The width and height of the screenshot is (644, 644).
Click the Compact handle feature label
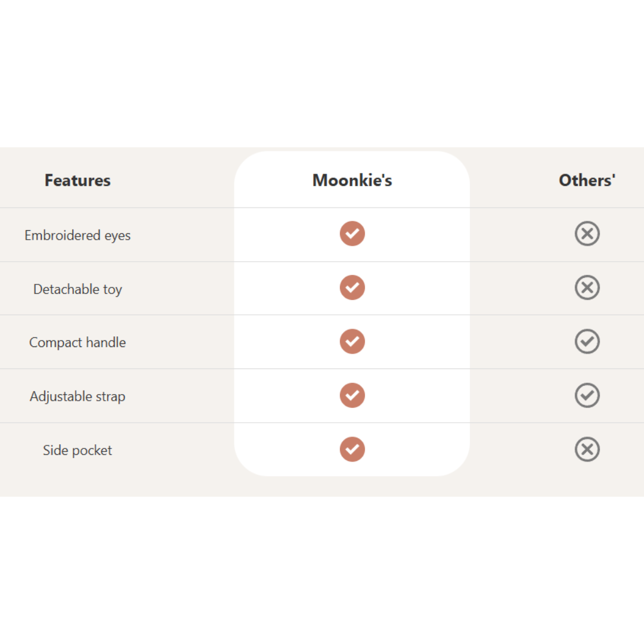pyautogui.click(x=78, y=343)
